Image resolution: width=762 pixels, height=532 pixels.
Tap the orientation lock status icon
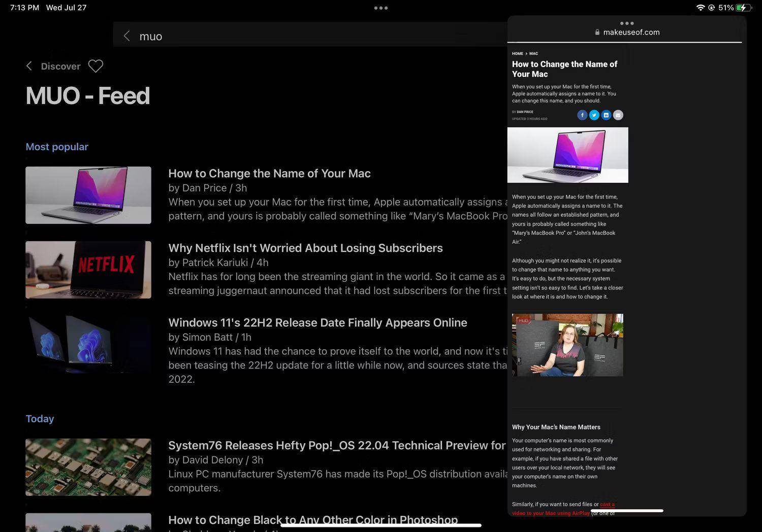(x=712, y=8)
